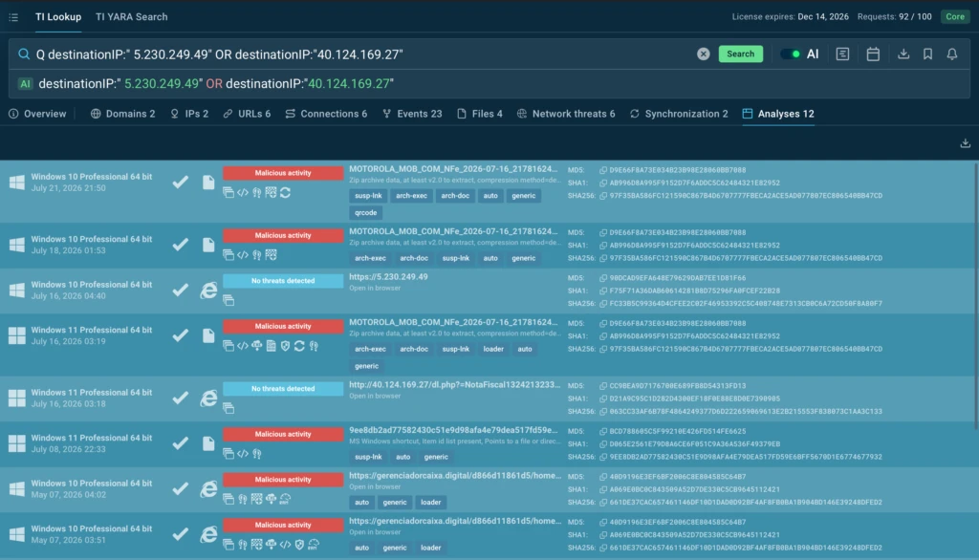Click susp-lnk tag in July 08 row

point(368,457)
